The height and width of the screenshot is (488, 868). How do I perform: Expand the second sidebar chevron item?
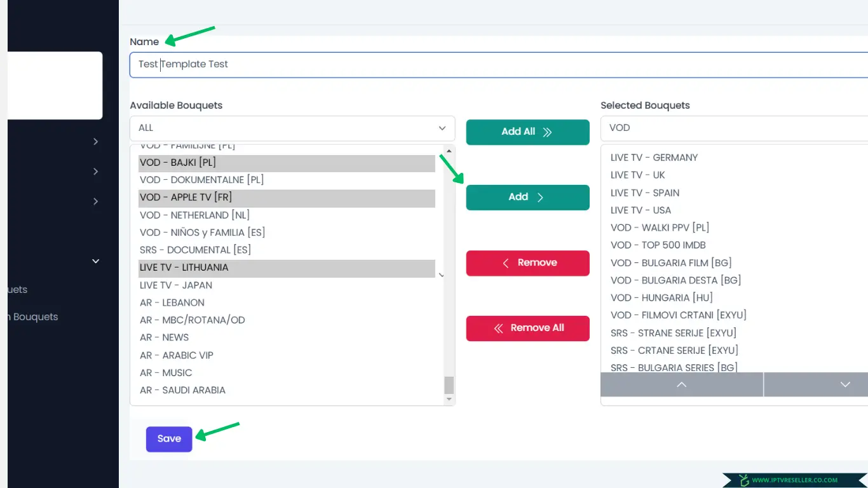coord(96,172)
